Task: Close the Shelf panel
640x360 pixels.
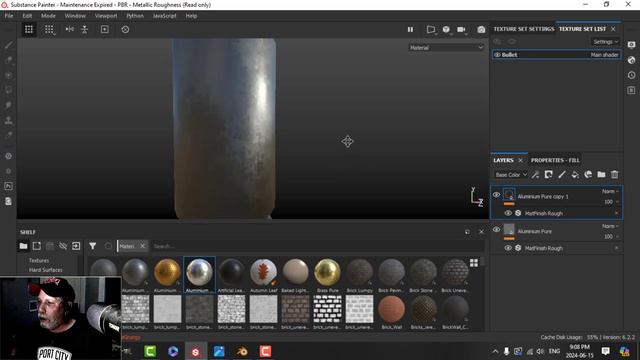Action: (481, 232)
